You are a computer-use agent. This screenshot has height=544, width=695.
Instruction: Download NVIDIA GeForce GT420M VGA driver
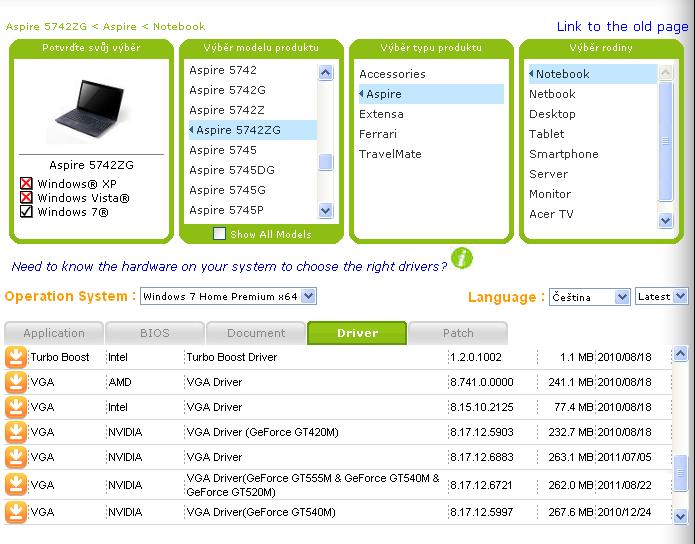[16, 432]
